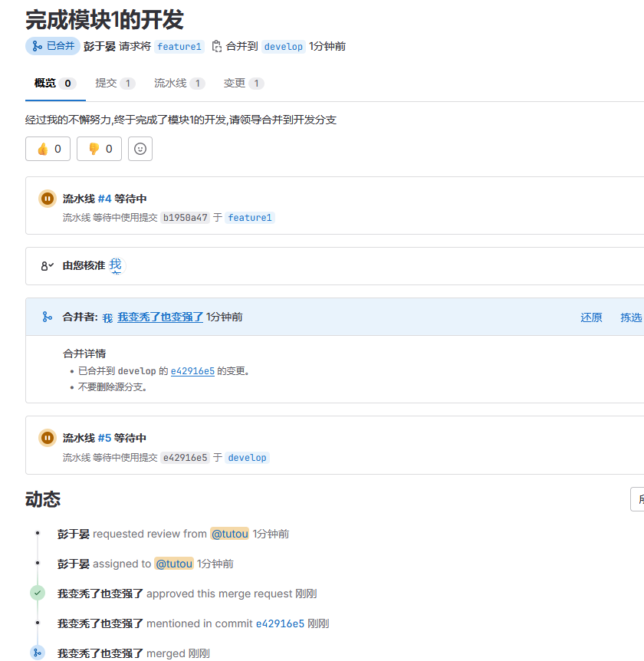This screenshot has height=661, width=644.
Task: Click the merged-by user avatar
Action: (x=107, y=317)
